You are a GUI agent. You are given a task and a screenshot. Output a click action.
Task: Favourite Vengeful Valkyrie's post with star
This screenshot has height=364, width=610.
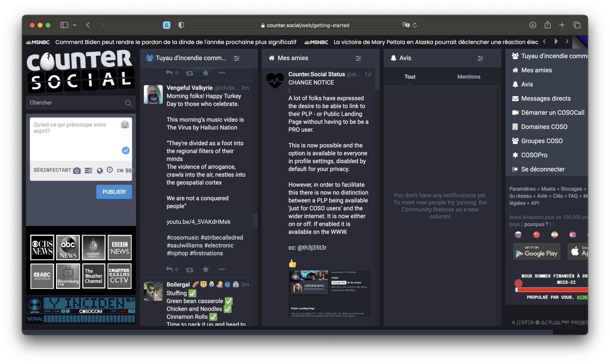(x=206, y=269)
